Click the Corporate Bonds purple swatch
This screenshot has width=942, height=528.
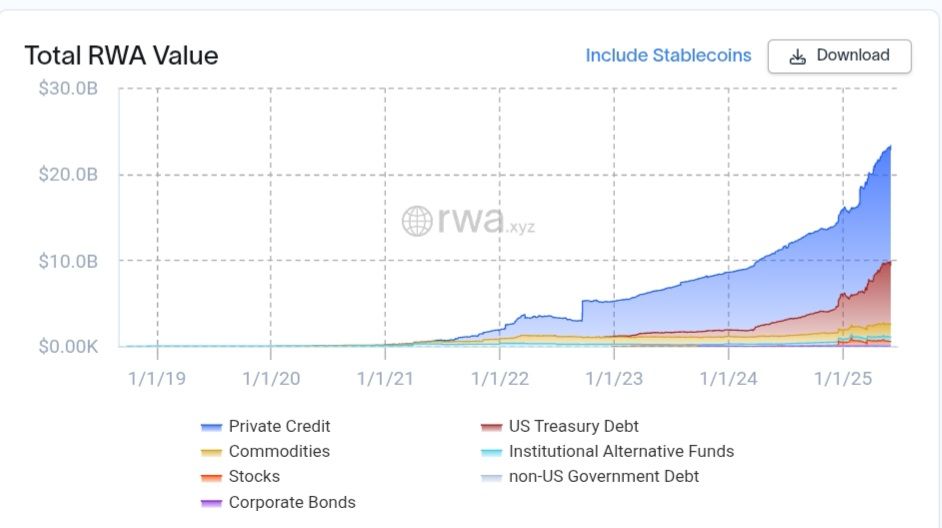[x=211, y=503]
